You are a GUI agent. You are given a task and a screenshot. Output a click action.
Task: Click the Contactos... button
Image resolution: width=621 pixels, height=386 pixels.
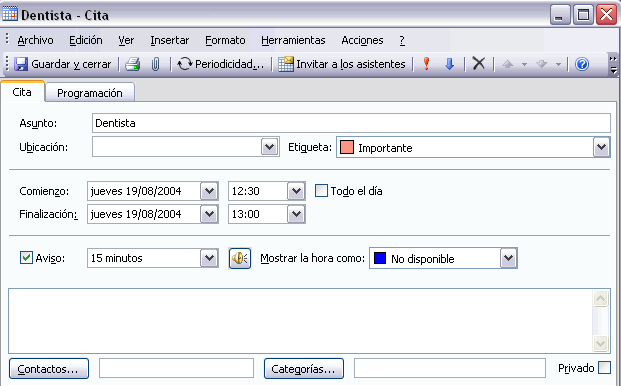click(49, 369)
